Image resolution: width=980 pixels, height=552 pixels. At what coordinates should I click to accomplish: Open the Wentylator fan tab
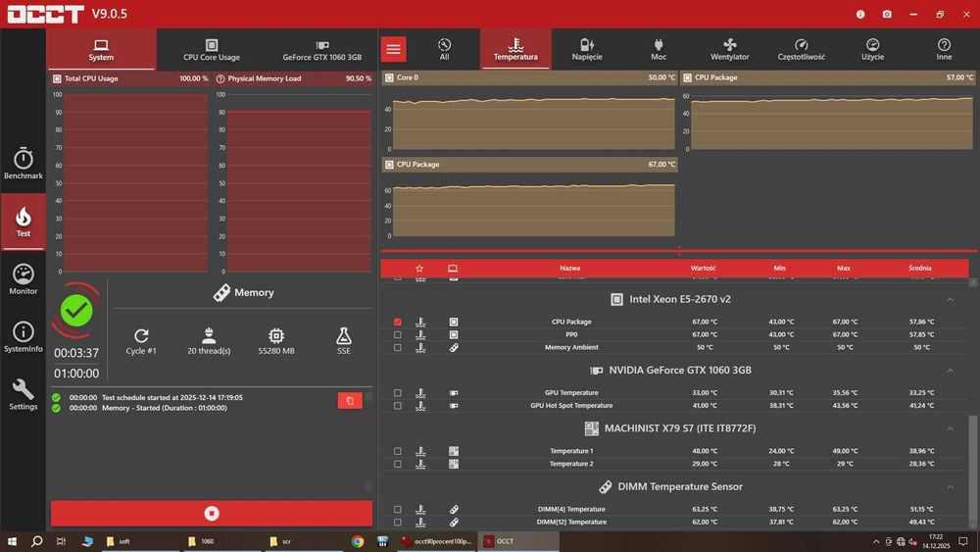(x=729, y=49)
